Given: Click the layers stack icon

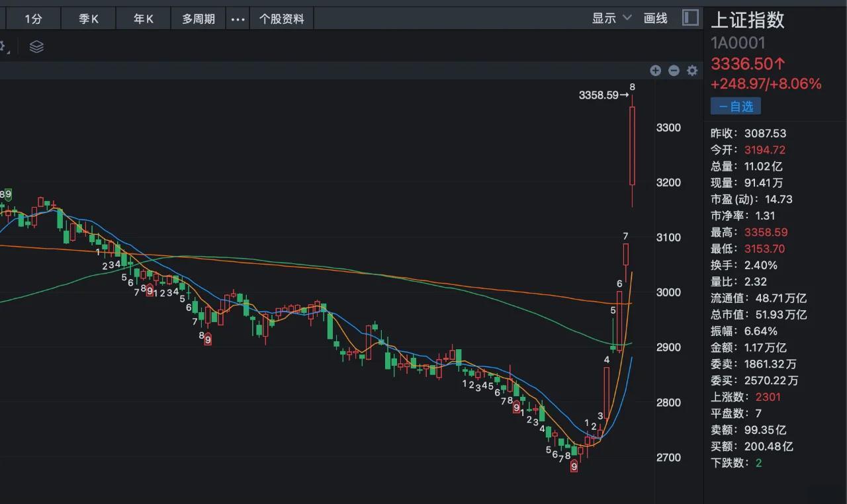Looking at the screenshot, I should 36,47.
